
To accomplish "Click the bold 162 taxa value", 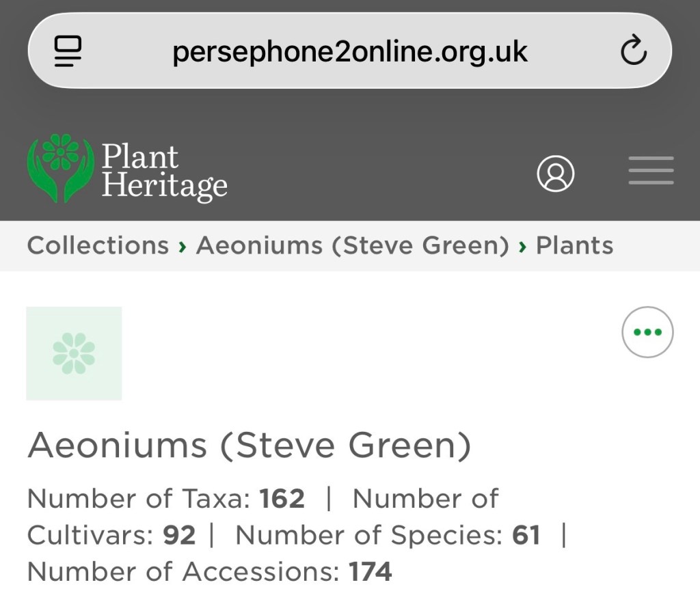I will click(x=282, y=499).
